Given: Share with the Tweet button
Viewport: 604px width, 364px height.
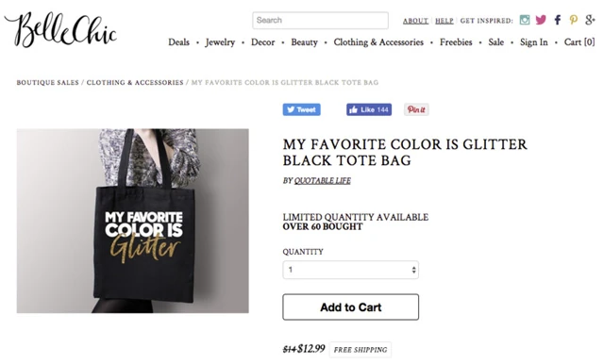Looking at the screenshot, I should 301,109.
